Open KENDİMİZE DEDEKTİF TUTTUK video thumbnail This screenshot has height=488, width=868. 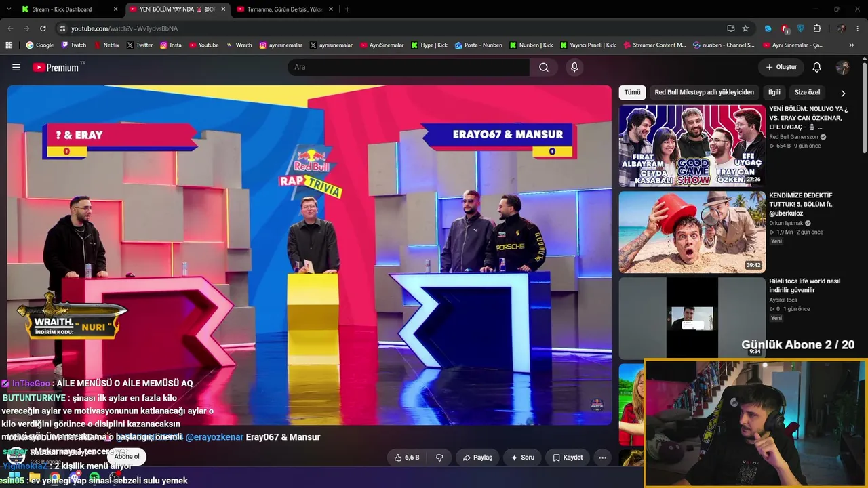pos(692,232)
